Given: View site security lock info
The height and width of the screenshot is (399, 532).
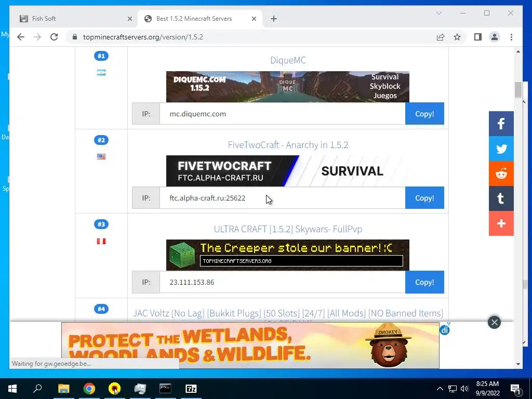Looking at the screenshot, I should 75,37.
